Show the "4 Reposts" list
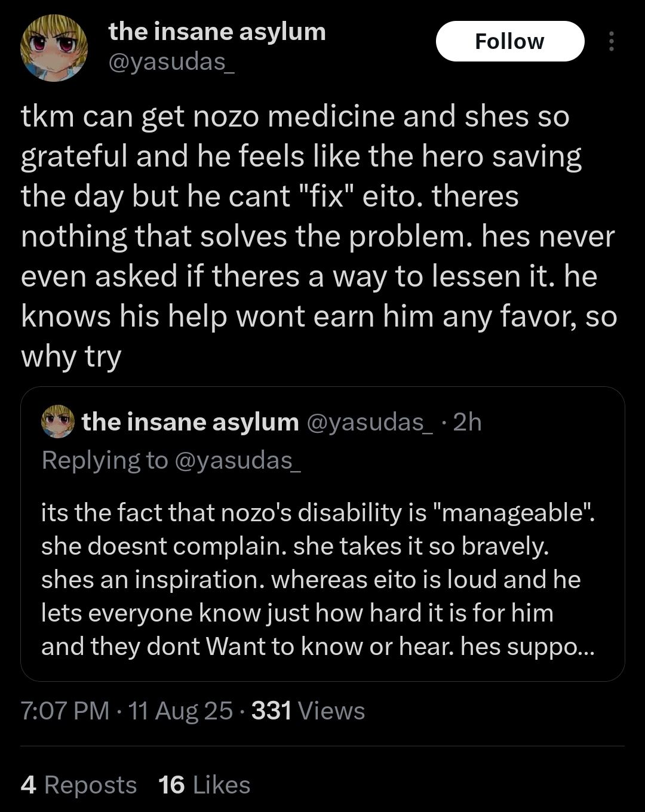 78,785
